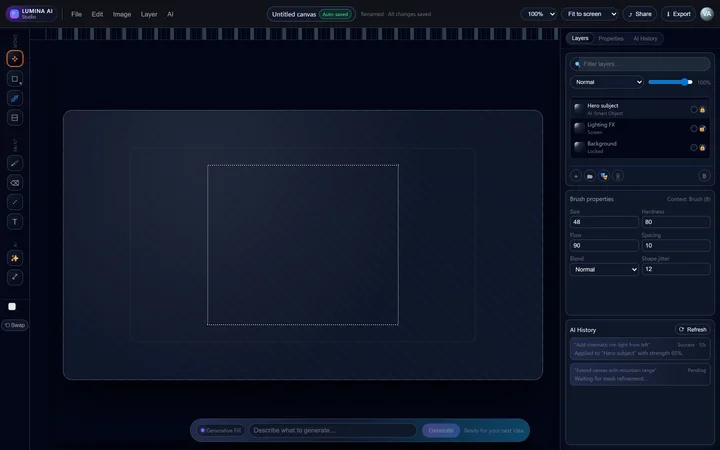
Task: Toggle visibility of the Hero subject layer
Action: (694, 109)
